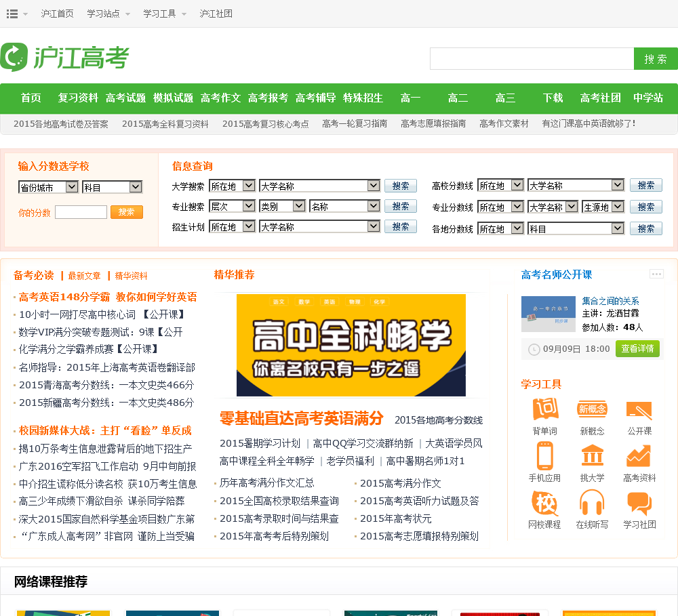Open 所在地 dropdown in 大学搜索 row

coord(232,186)
